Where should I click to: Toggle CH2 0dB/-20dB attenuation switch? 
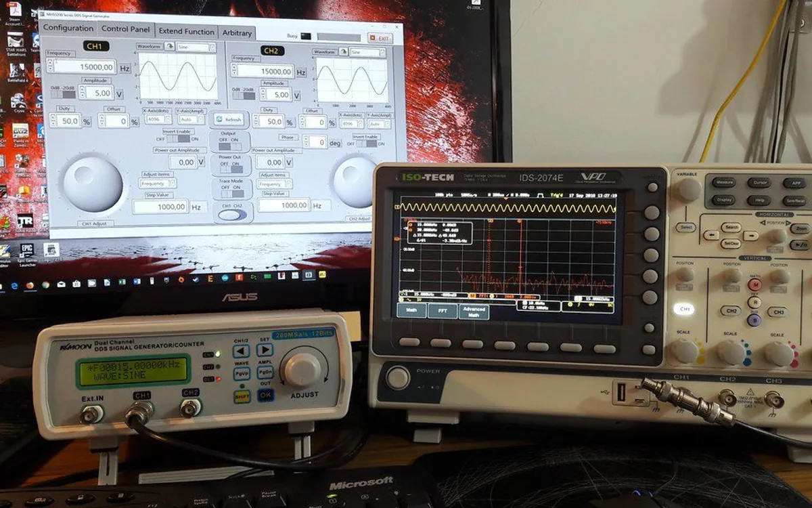244,96
